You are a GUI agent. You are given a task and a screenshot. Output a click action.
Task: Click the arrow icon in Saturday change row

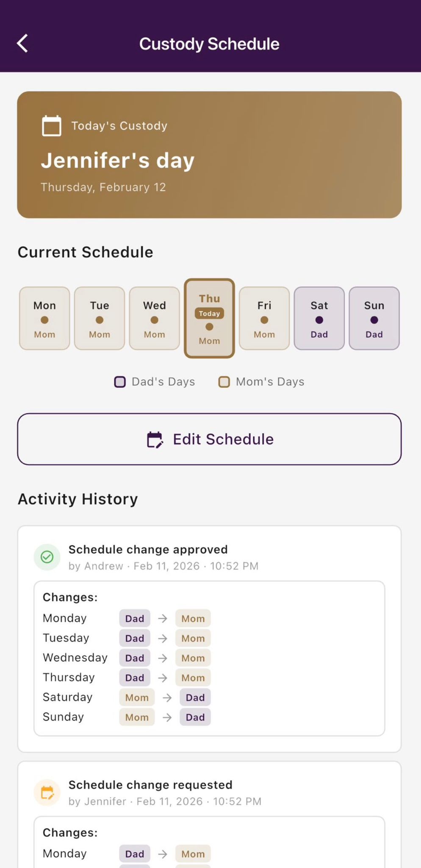(167, 698)
